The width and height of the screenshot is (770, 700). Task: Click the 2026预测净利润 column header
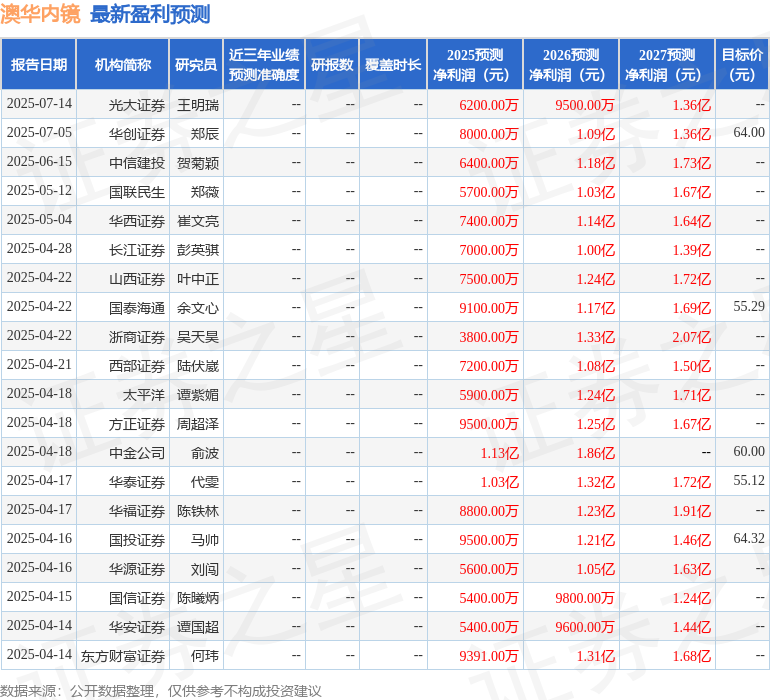(x=571, y=64)
